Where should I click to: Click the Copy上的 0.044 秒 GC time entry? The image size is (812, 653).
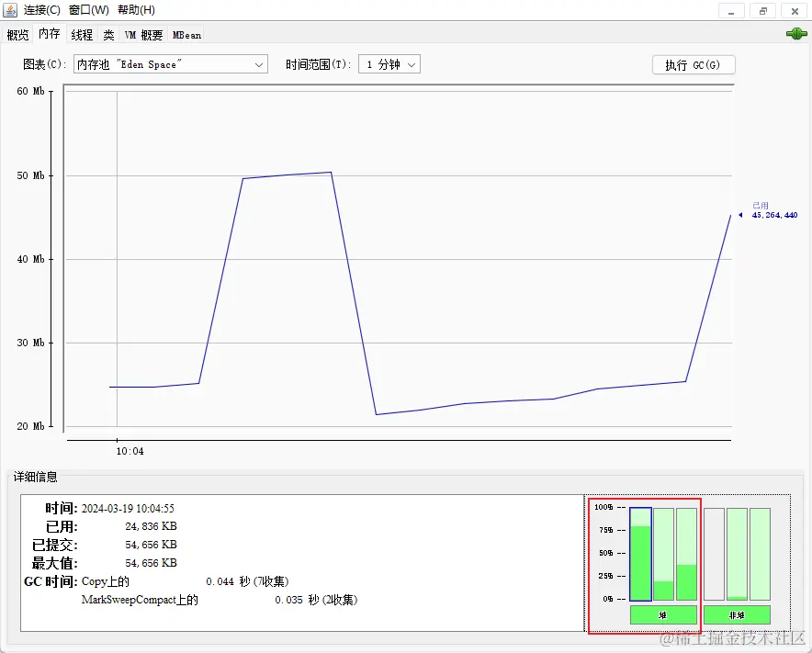coord(185,581)
